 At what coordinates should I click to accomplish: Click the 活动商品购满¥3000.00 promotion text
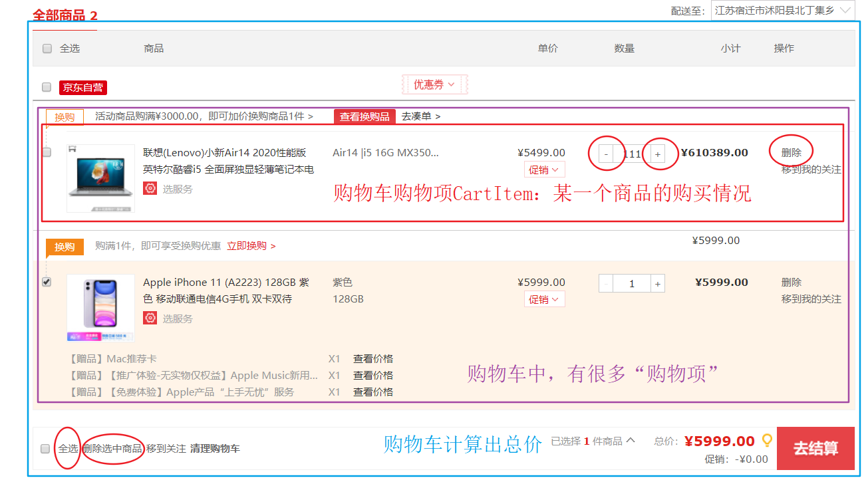204,116
